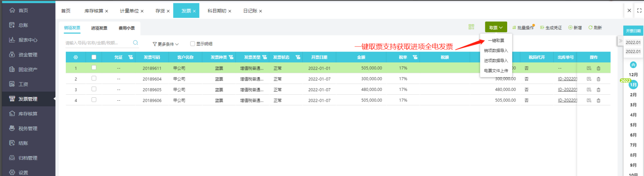Screen dimensions: 644x176
Task: Open the green 取票 dropdown button
Action: click(x=496, y=27)
